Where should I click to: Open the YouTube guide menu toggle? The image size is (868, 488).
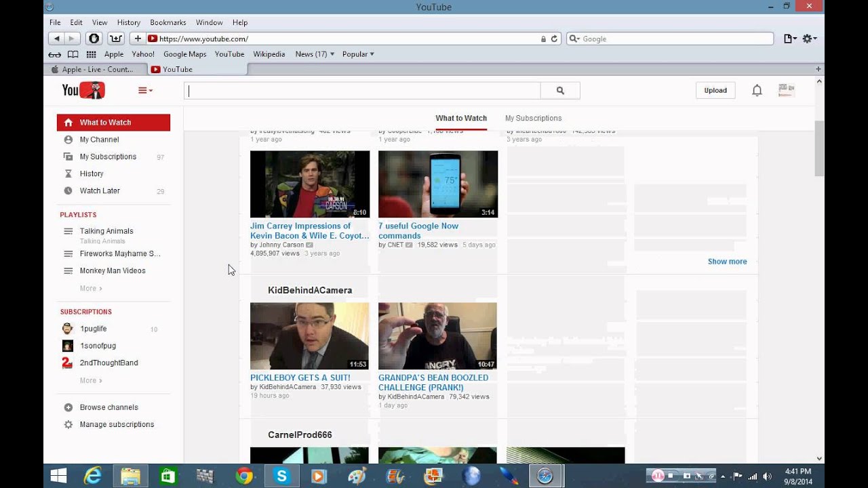(145, 90)
